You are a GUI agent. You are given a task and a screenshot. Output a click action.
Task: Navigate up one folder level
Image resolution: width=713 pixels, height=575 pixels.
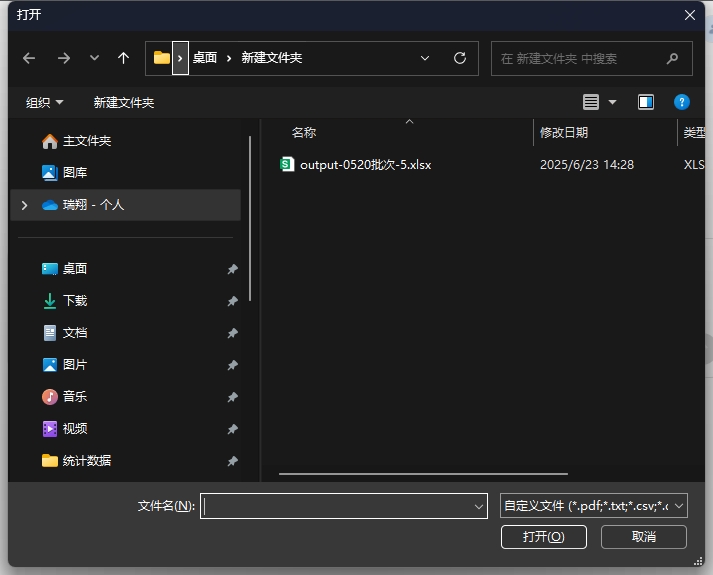tap(123, 58)
